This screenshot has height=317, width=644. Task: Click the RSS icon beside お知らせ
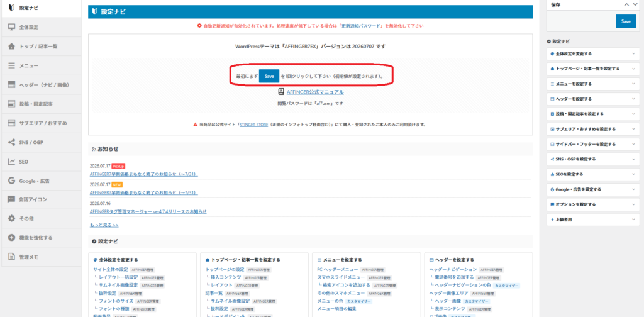click(94, 148)
